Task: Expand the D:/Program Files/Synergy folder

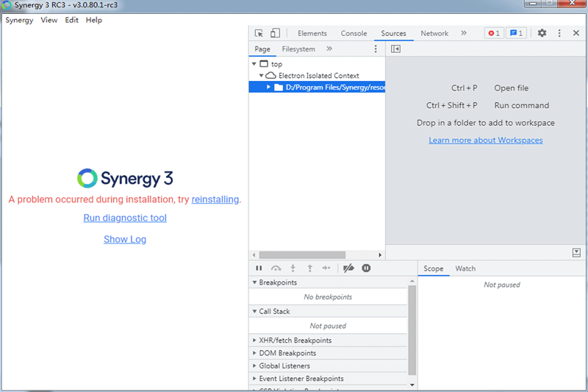Action: (x=268, y=87)
